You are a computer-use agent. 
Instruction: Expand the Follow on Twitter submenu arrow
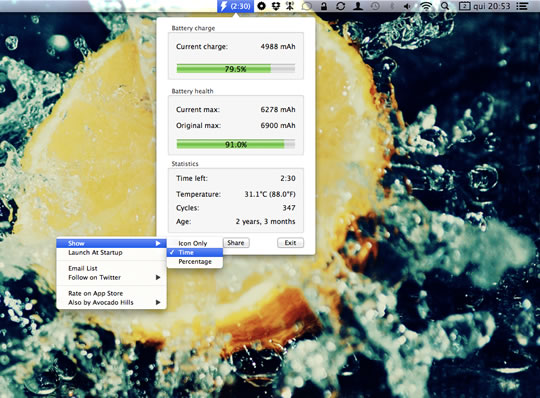[158, 277]
